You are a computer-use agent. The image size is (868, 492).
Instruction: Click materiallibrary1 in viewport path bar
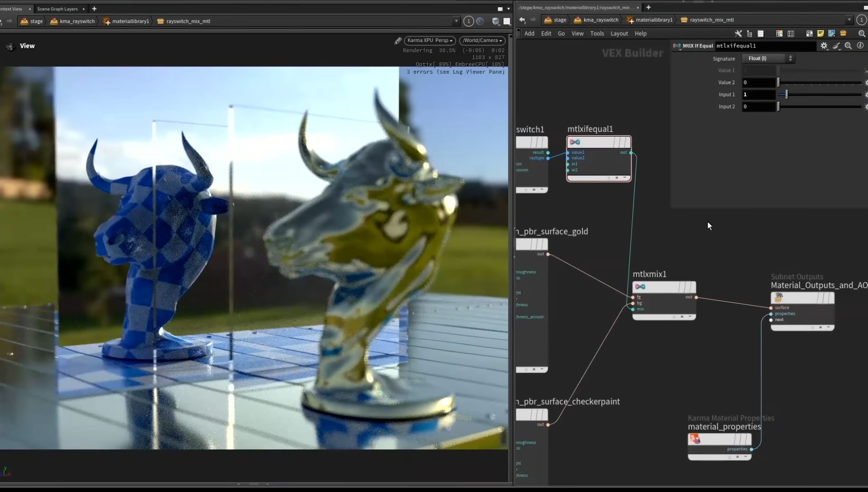coord(126,21)
